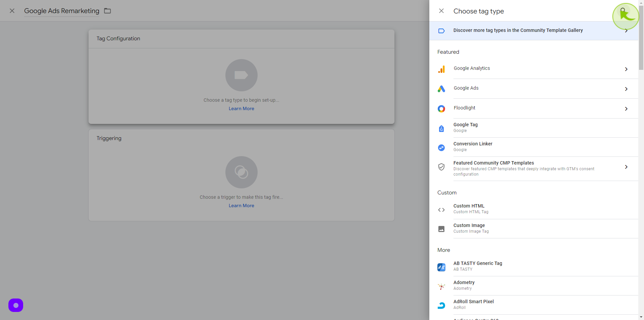Select Custom HTML tag type

point(534,209)
